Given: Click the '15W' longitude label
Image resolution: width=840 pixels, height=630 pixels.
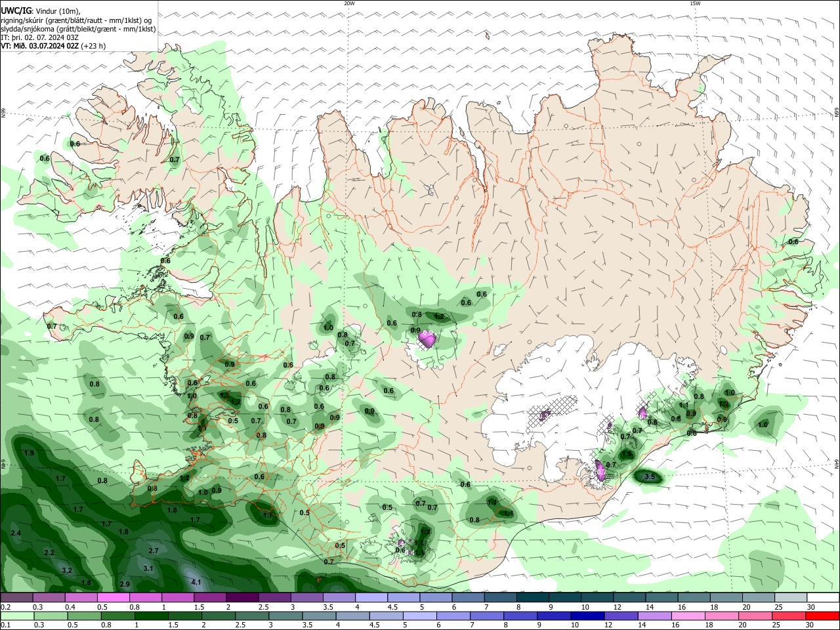Looking at the screenshot, I should [x=695, y=3].
